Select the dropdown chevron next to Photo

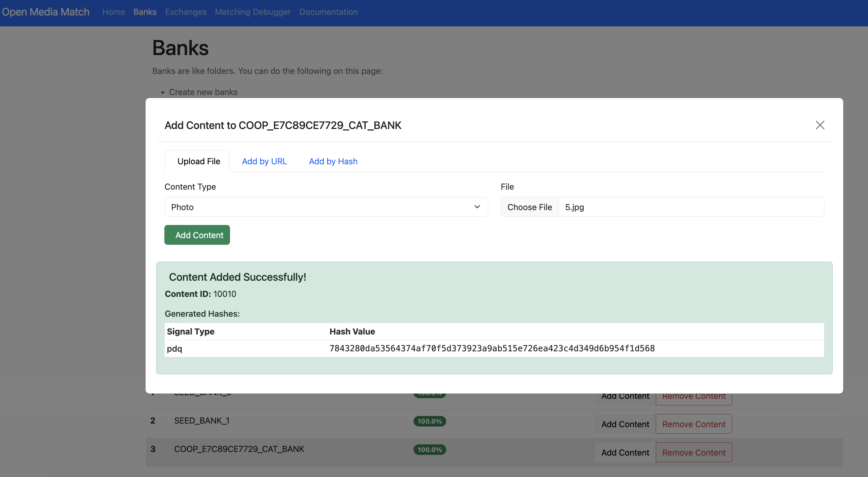point(477,207)
